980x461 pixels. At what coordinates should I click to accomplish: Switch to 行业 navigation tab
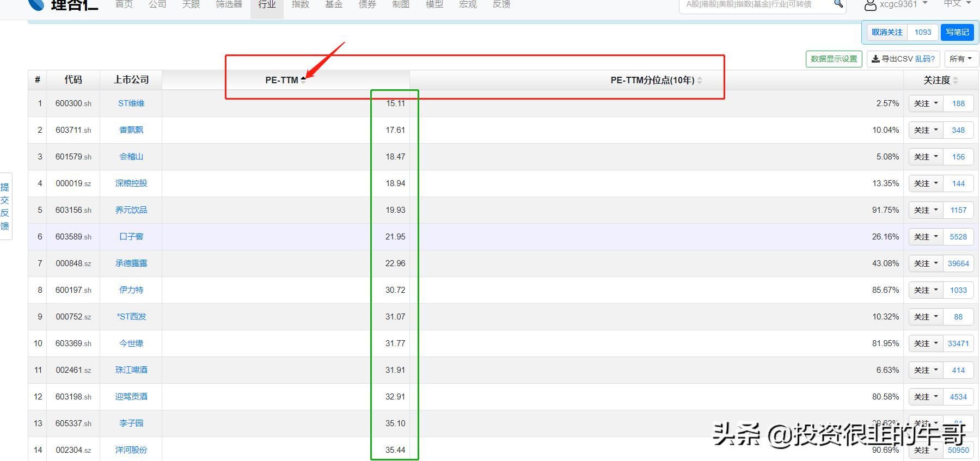point(267,5)
